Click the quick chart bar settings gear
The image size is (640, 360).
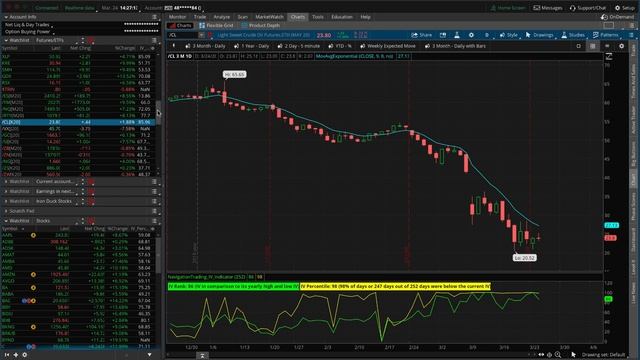[x=621, y=46]
